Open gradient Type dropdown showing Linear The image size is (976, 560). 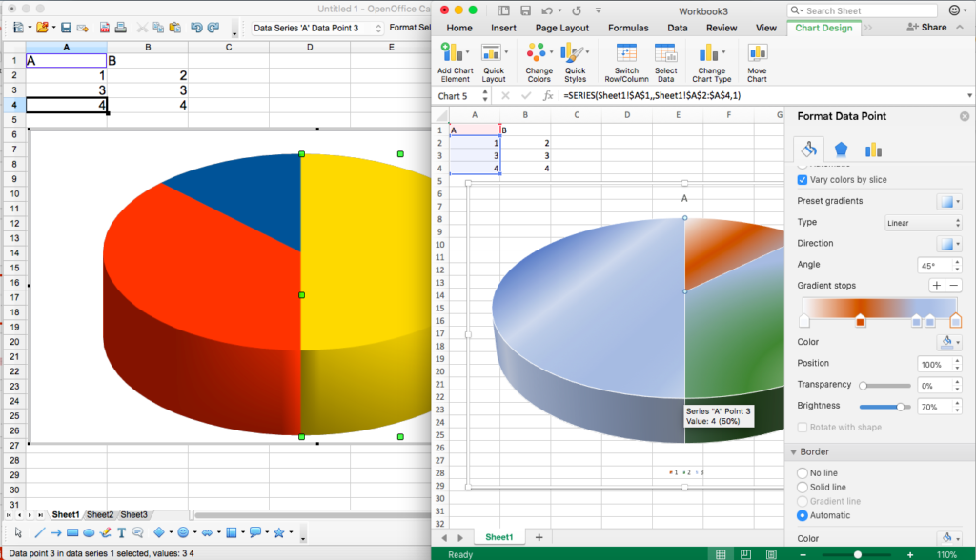click(x=923, y=223)
